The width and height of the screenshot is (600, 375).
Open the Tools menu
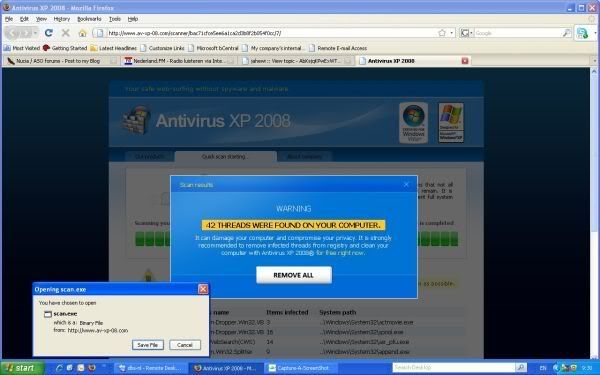point(115,19)
